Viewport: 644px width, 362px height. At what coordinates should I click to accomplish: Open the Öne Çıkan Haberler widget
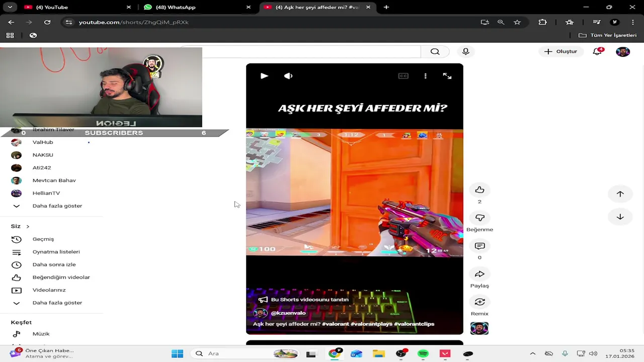42,353
